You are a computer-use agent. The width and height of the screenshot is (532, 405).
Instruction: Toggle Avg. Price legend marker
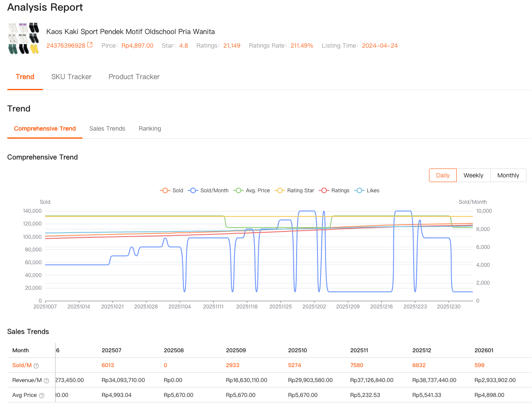tap(252, 191)
